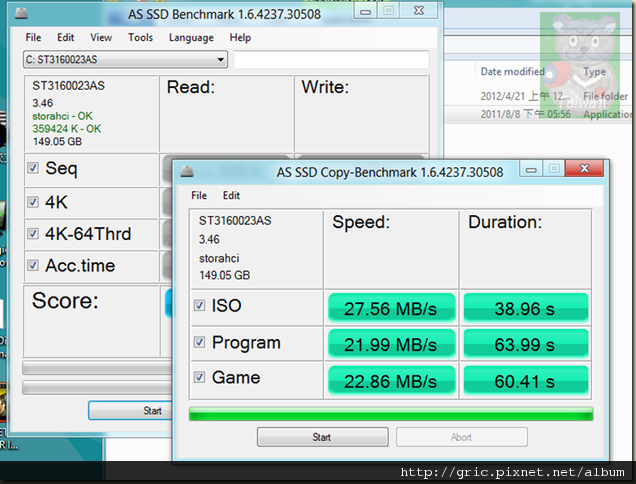Click the empty text field beside drive dropdown
The image size is (636, 484).
[x=331, y=60]
